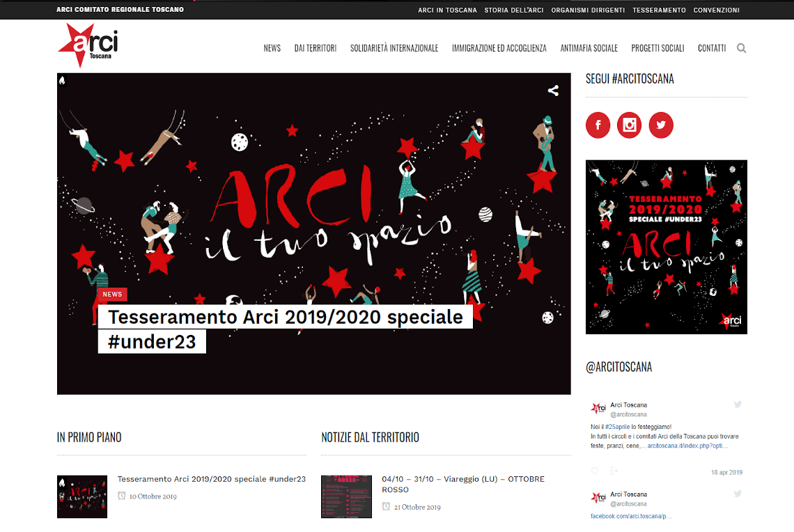Open the Twitter social icon
The image size is (794, 532).
tap(662, 125)
